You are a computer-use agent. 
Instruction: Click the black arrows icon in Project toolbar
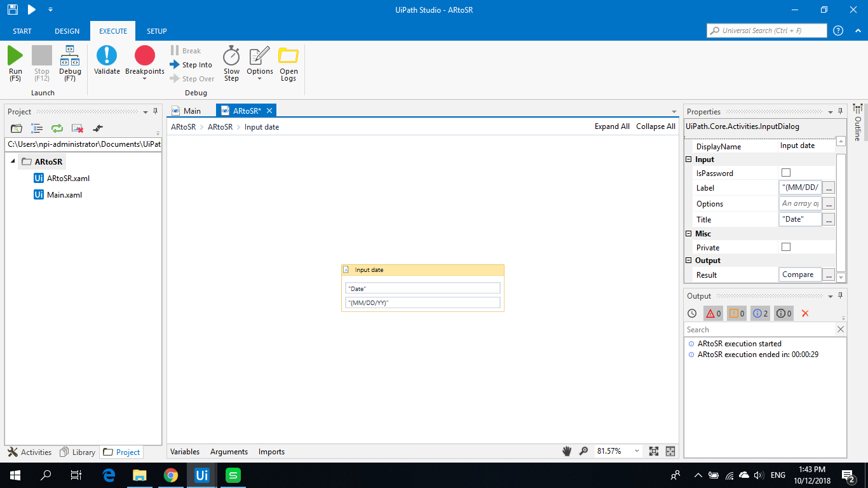(x=98, y=128)
